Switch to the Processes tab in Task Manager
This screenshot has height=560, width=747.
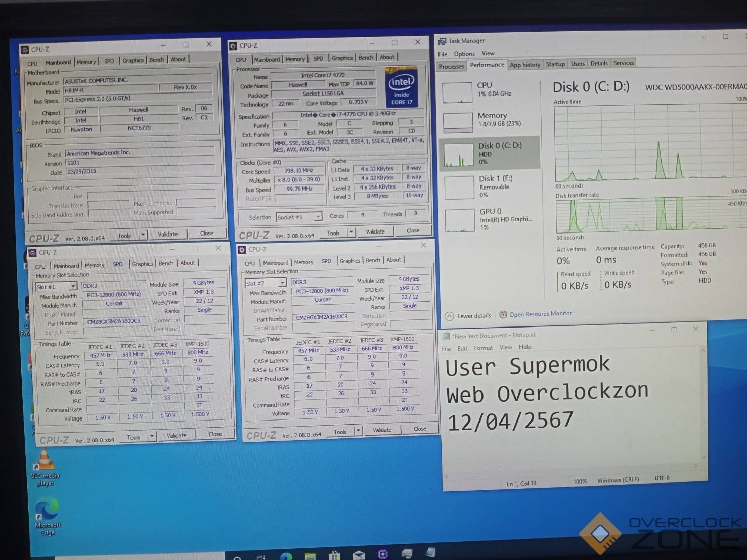click(451, 66)
